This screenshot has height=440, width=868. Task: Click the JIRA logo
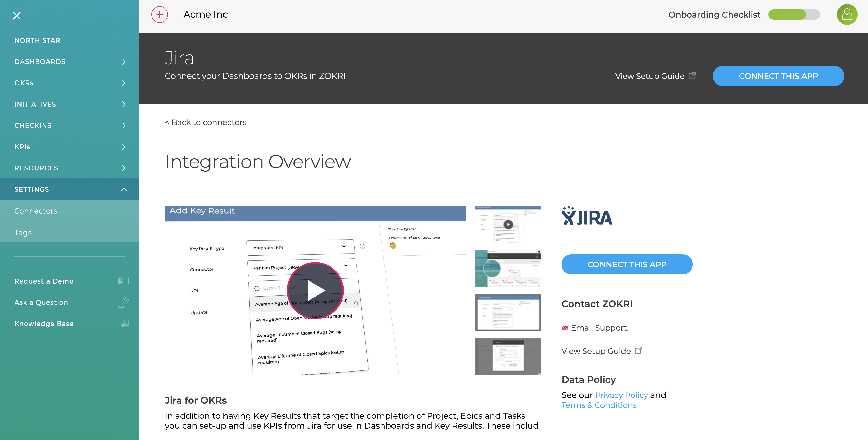pos(587,216)
